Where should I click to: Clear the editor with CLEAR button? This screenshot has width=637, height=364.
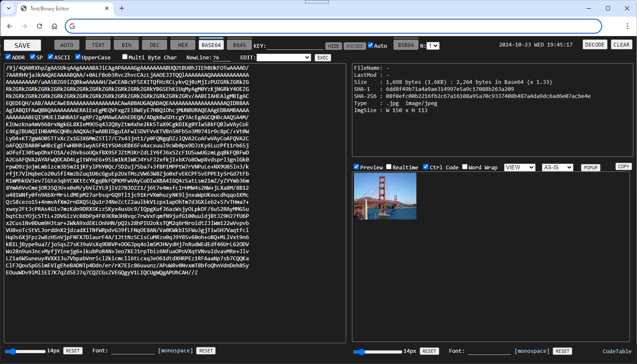point(622,44)
